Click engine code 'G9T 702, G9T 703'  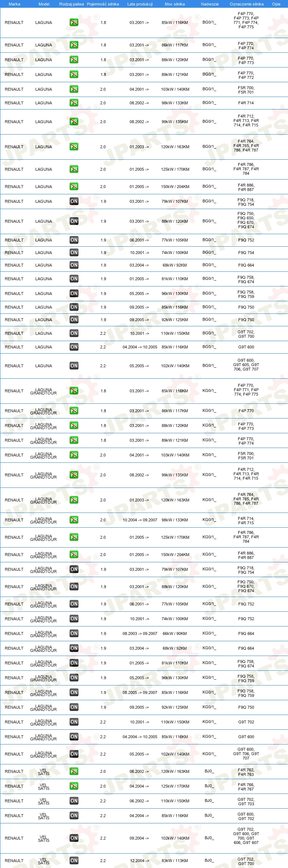click(x=246, y=801)
